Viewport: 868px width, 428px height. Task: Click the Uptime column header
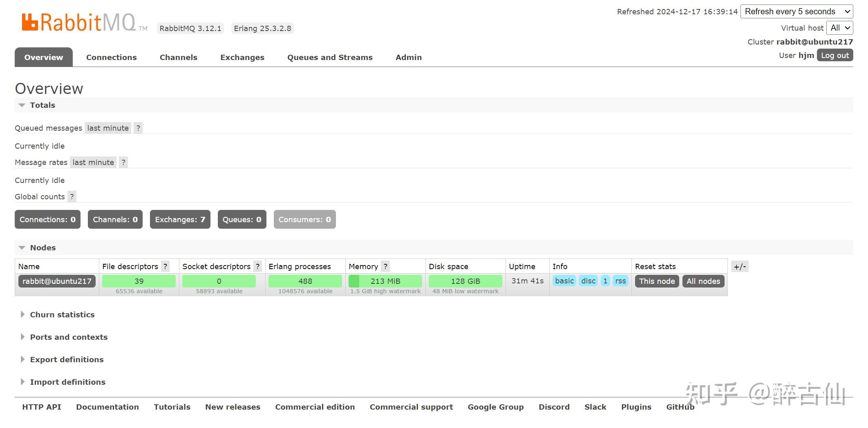coord(522,267)
